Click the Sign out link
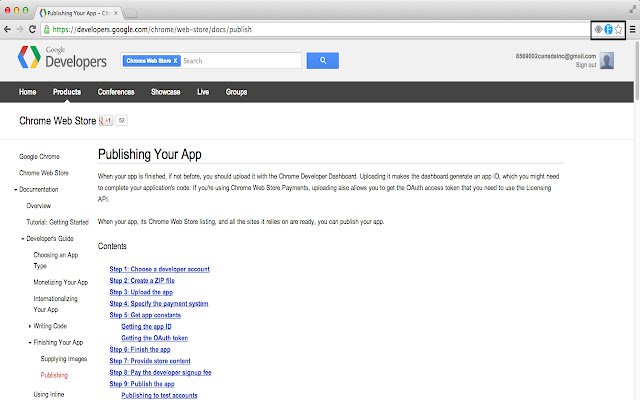The height and width of the screenshot is (400, 640). coord(586,65)
